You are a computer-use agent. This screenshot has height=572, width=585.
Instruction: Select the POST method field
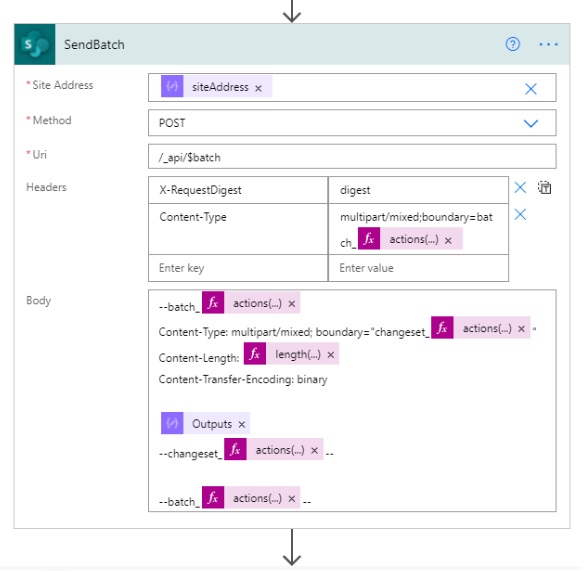point(352,123)
